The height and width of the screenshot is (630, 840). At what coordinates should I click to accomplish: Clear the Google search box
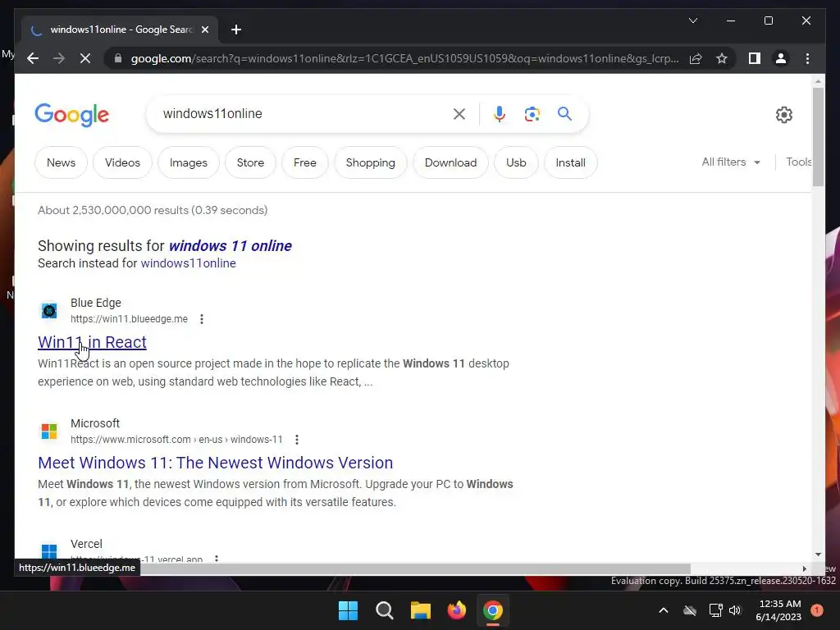459,113
